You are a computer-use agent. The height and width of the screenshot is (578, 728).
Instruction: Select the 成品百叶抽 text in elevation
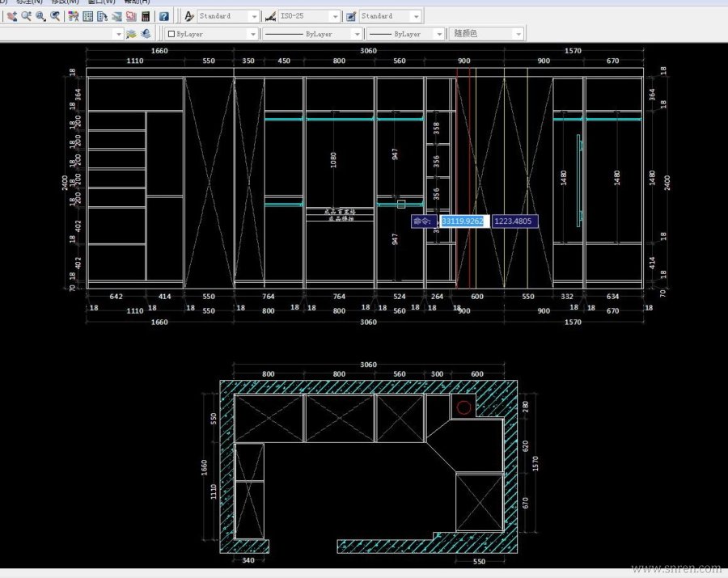340,212
